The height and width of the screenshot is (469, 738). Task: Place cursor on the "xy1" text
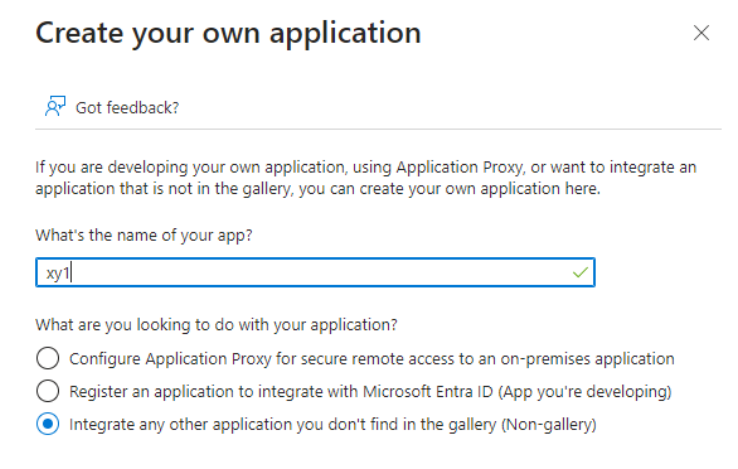pos(57,272)
